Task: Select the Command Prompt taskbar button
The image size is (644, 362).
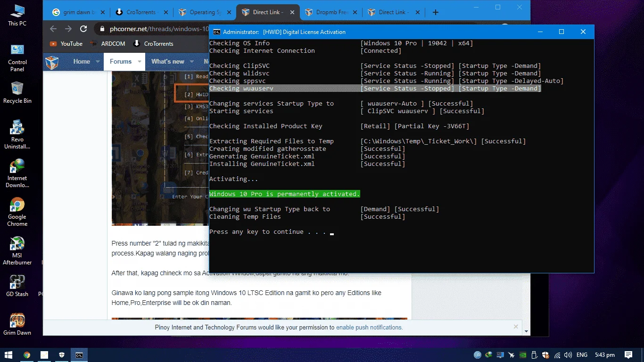Action: coord(79,355)
